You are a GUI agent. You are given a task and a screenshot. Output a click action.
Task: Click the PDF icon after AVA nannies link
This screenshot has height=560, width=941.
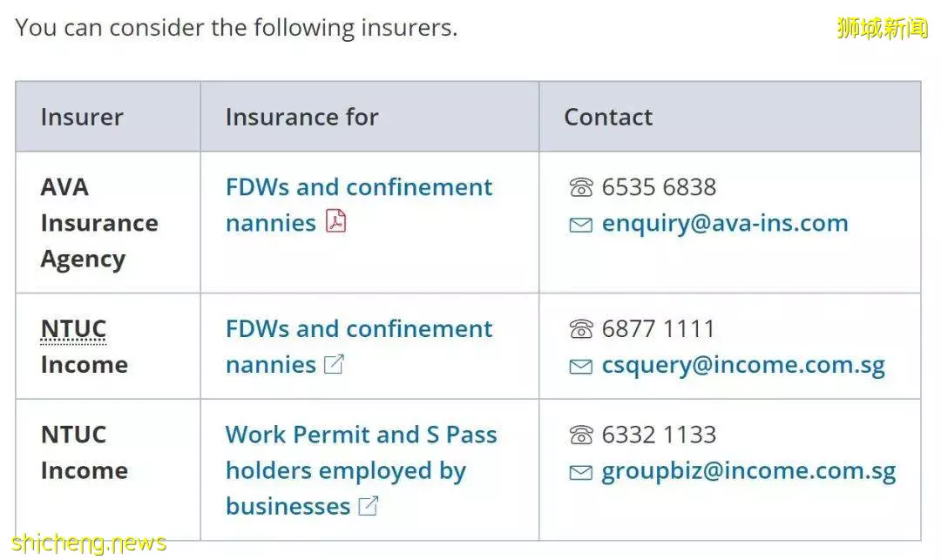click(336, 221)
